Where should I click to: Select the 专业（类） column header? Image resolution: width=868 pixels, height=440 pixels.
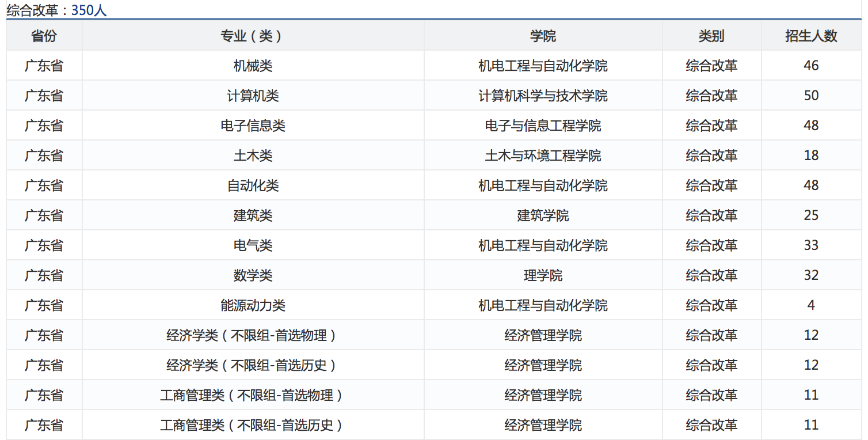pos(253,36)
